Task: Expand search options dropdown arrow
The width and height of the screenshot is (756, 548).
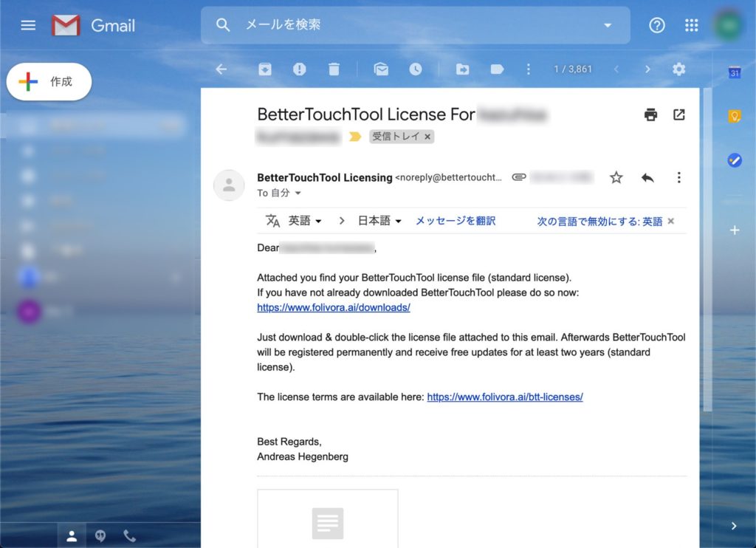Action: pos(608,25)
